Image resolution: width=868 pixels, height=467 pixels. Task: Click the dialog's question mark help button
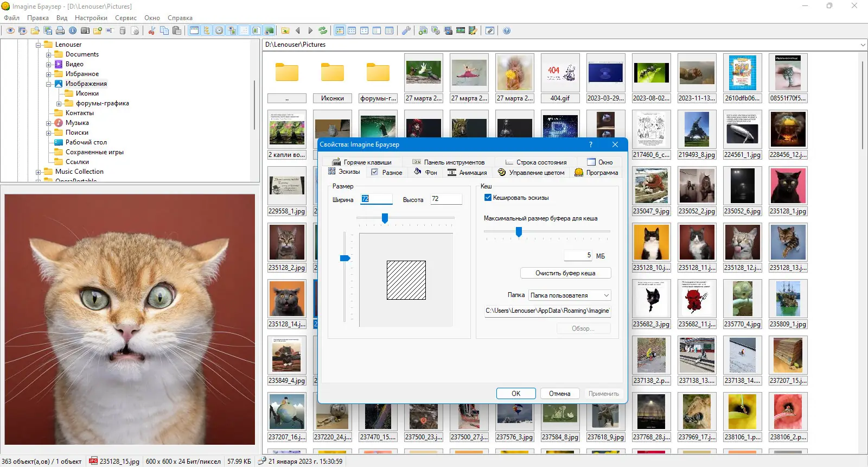pos(591,144)
